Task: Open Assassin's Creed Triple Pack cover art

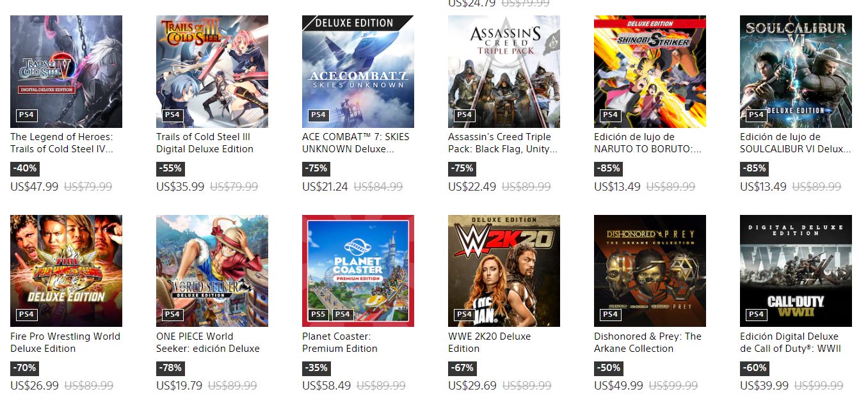Action: pos(504,72)
